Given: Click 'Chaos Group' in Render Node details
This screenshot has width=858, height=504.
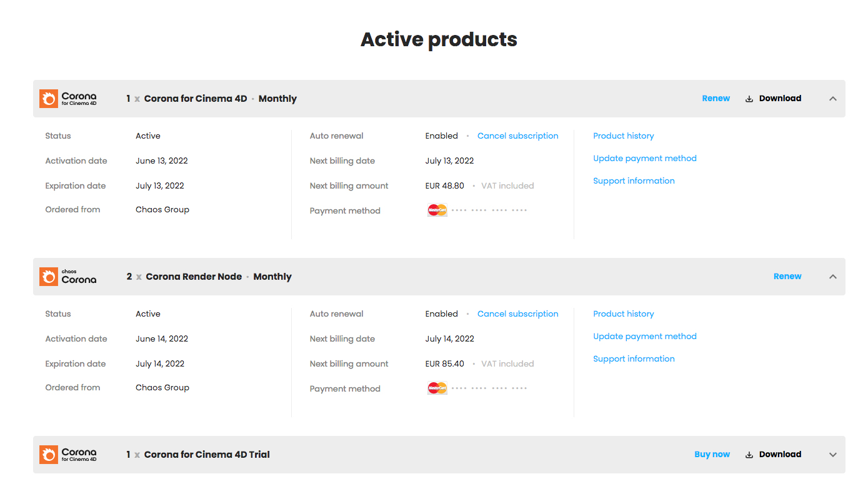Looking at the screenshot, I should pos(162,387).
